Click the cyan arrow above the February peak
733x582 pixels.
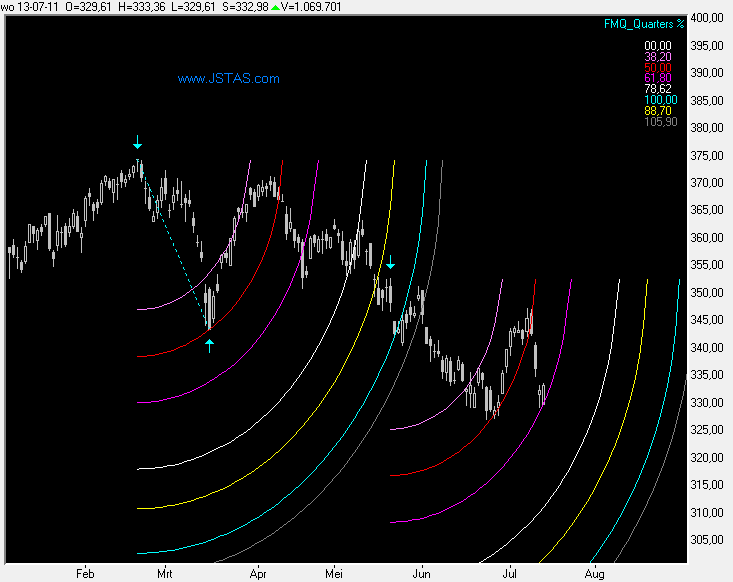pyautogui.click(x=138, y=142)
